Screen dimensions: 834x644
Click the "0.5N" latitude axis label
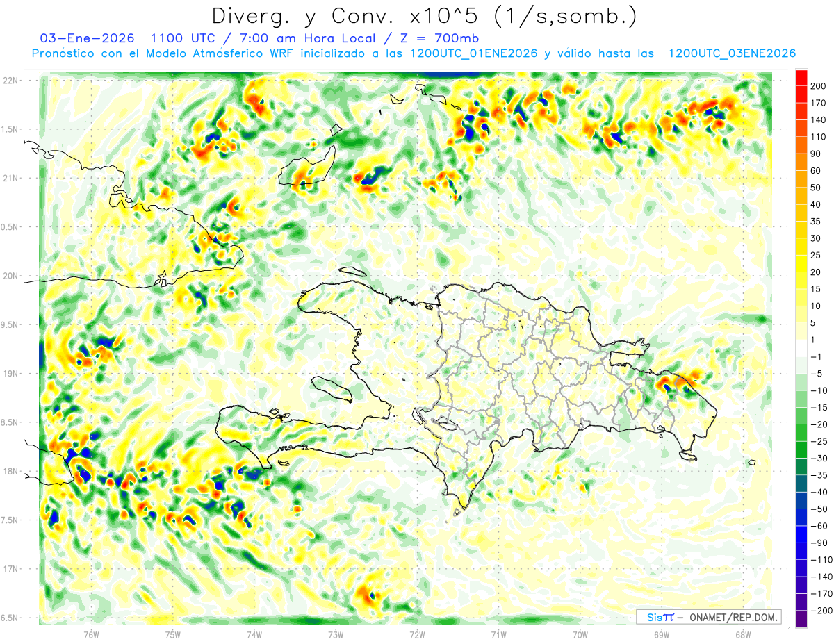[10, 226]
